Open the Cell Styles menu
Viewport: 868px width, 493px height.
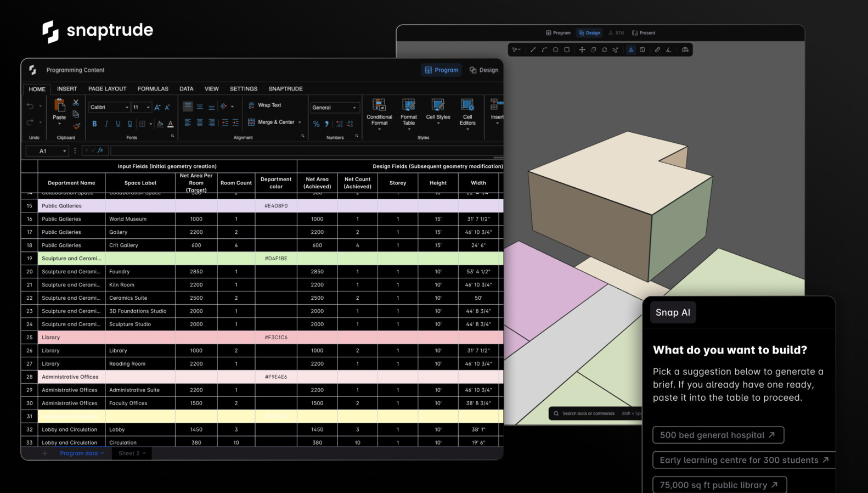point(438,112)
